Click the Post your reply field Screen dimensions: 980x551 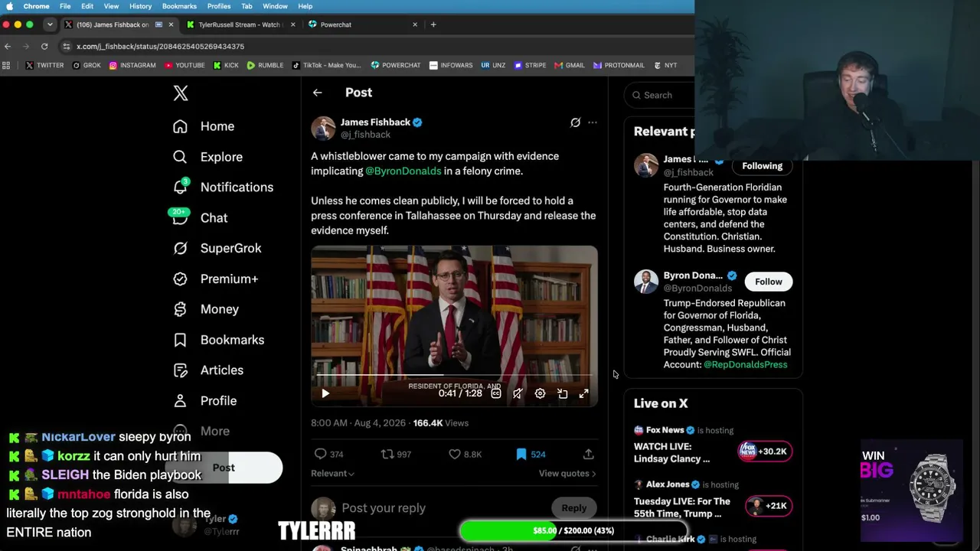coord(444,508)
